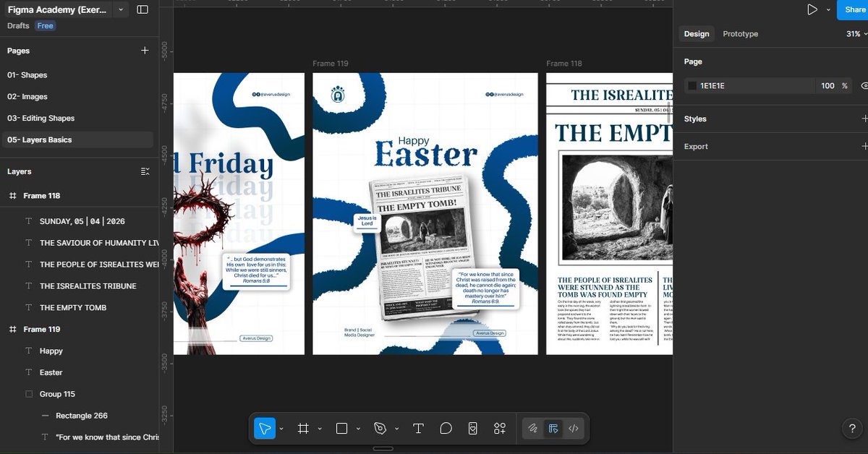The height and width of the screenshot is (454, 868).
Task: Click the Jesus is Lord tag on canvas
Action: 367,221
